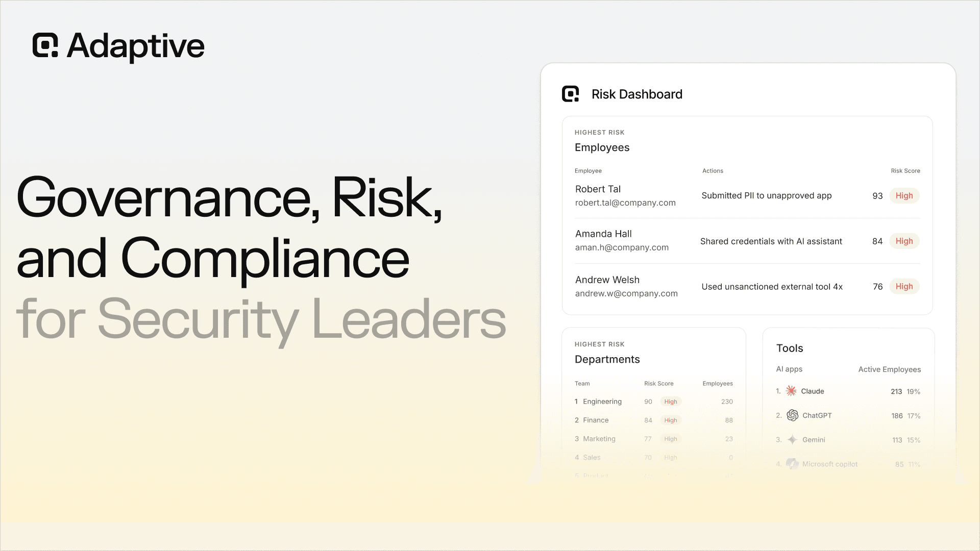Click the High badge for Amanda Hall

tap(904, 241)
